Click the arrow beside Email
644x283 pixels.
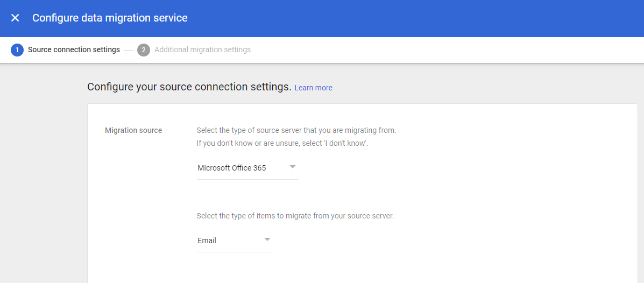tap(267, 239)
